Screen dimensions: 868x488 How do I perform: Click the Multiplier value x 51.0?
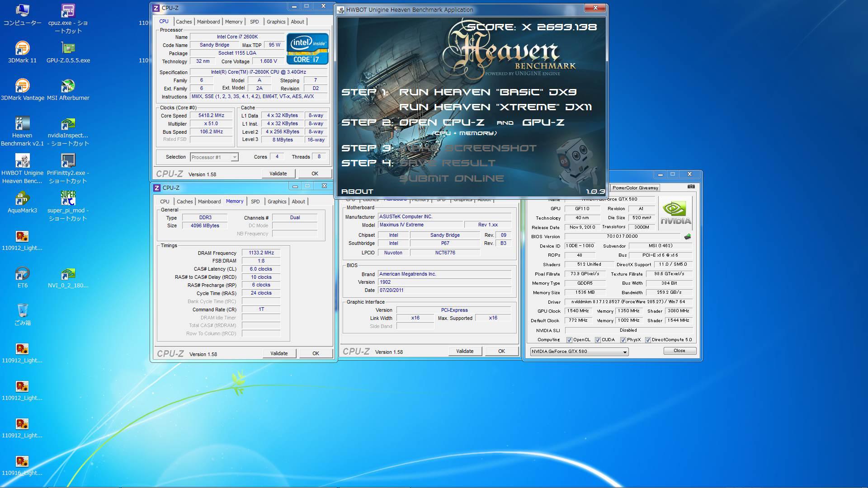[x=211, y=124]
